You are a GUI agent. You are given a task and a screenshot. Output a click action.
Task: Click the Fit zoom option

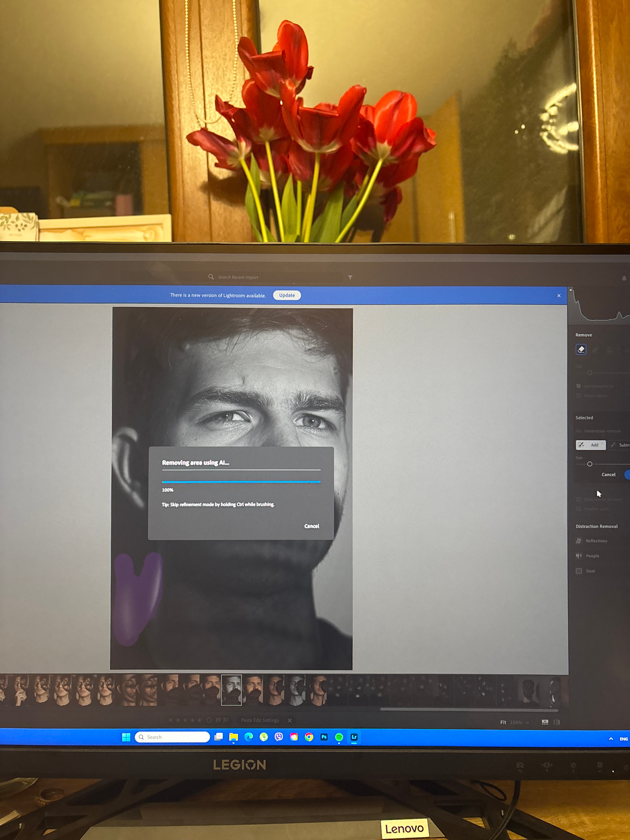pos(503,722)
